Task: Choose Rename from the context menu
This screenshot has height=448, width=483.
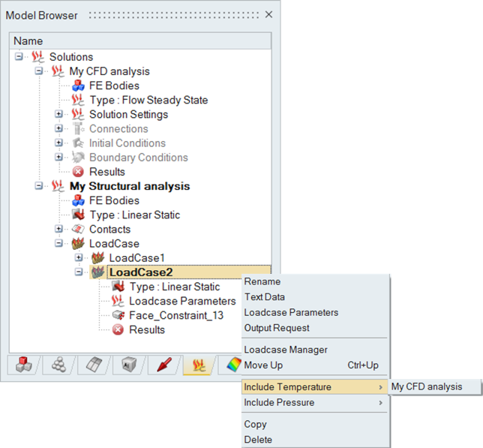Action: [316, 281]
